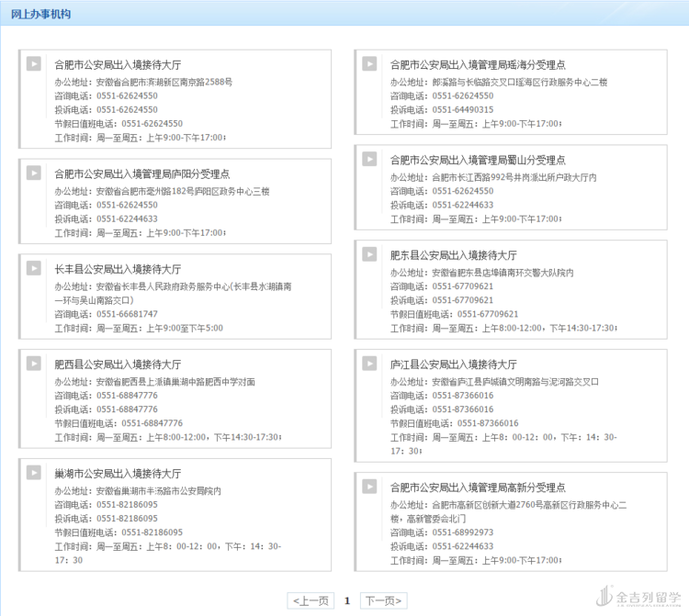Click the play icon beside 巢湖市公安局出入境接待大厅
Image resolution: width=689 pixels, height=616 pixels.
click(x=34, y=473)
